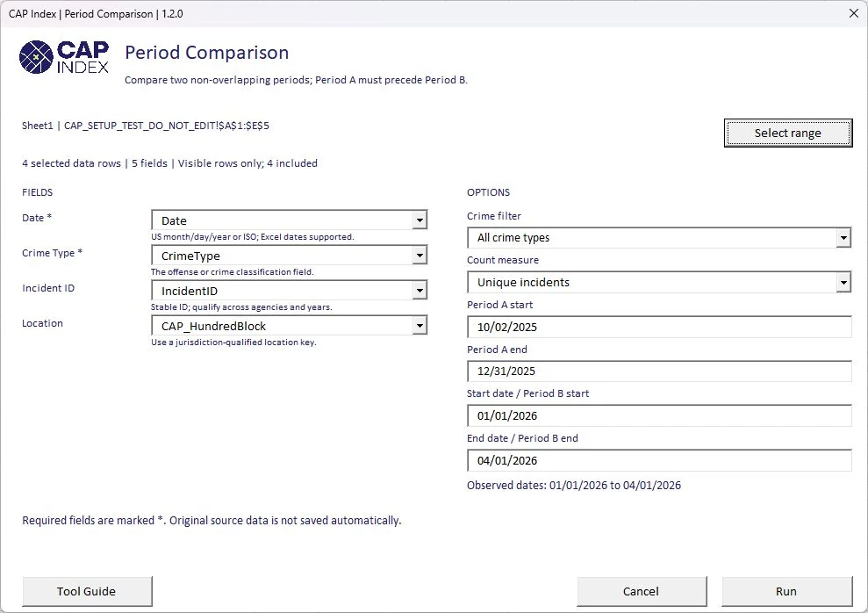The height and width of the screenshot is (613, 868).
Task: Click the window title bar text
Action: point(96,14)
